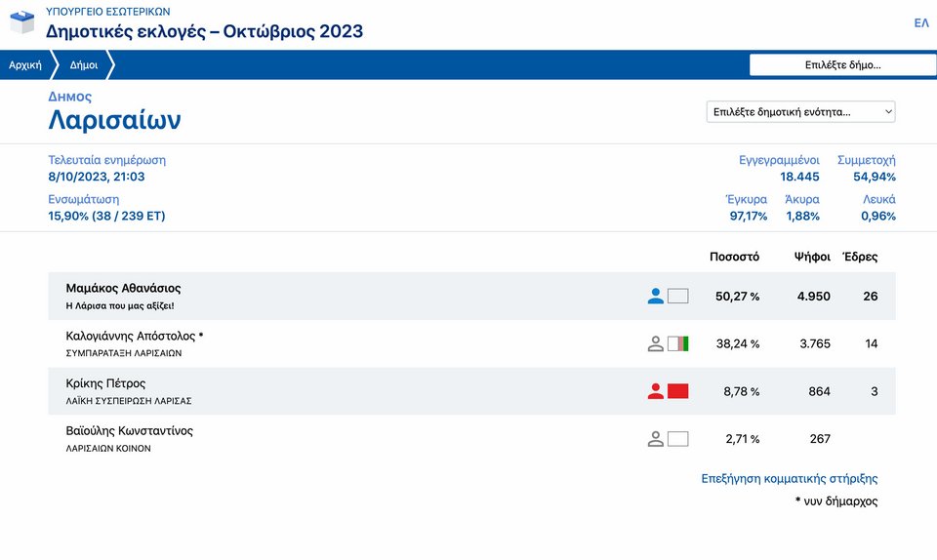Click the blue person icon for Μαμάκος

coord(656,297)
